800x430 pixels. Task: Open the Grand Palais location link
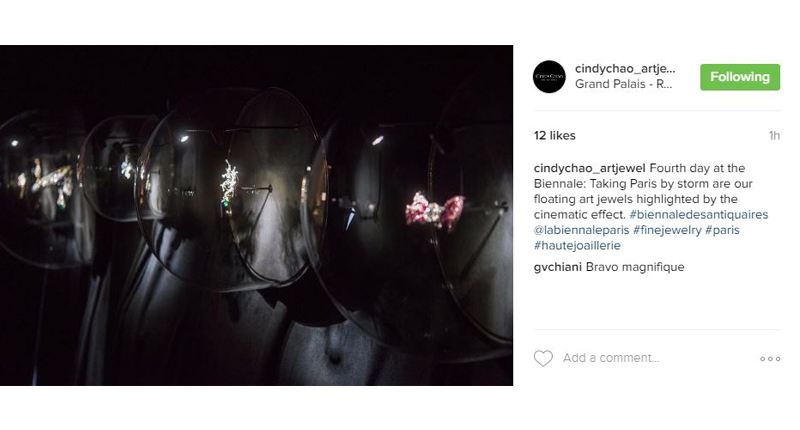623,84
